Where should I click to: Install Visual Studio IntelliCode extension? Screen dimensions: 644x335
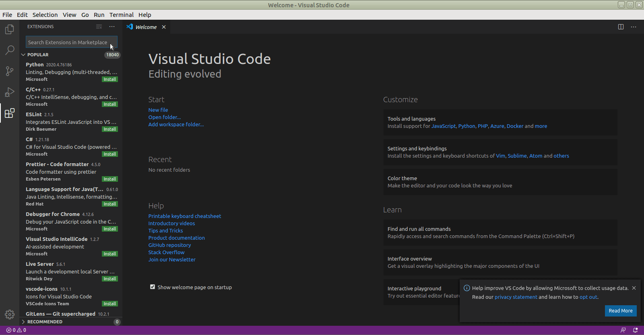click(x=110, y=254)
